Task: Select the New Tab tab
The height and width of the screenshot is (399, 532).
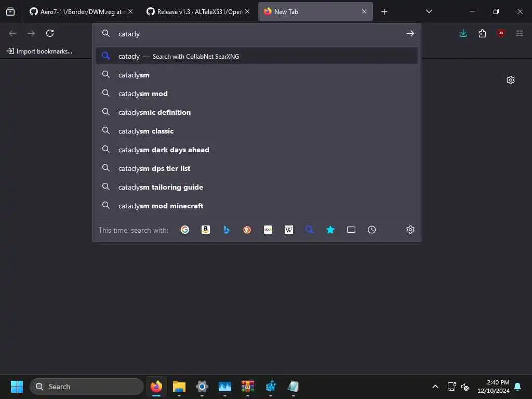Action: (x=315, y=12)
